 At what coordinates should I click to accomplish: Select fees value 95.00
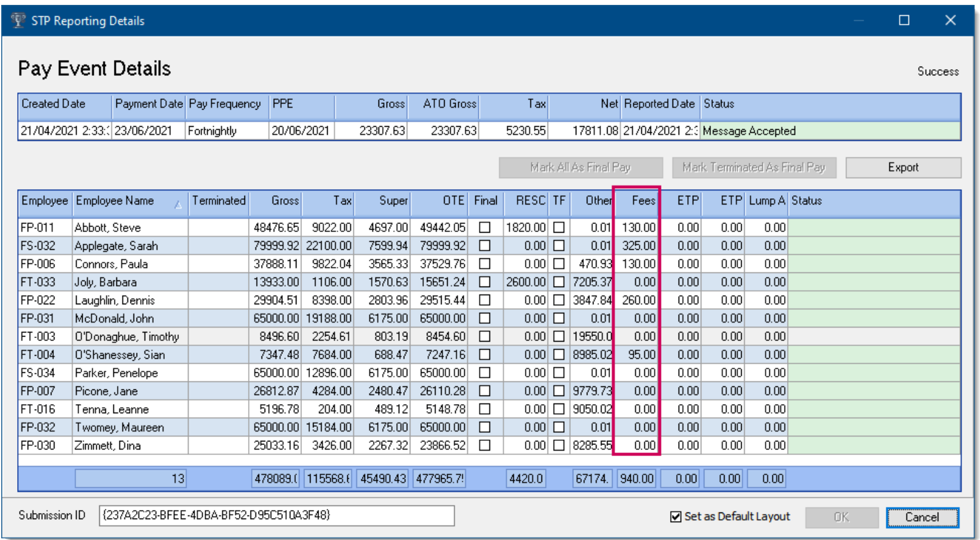pos(636,354)
